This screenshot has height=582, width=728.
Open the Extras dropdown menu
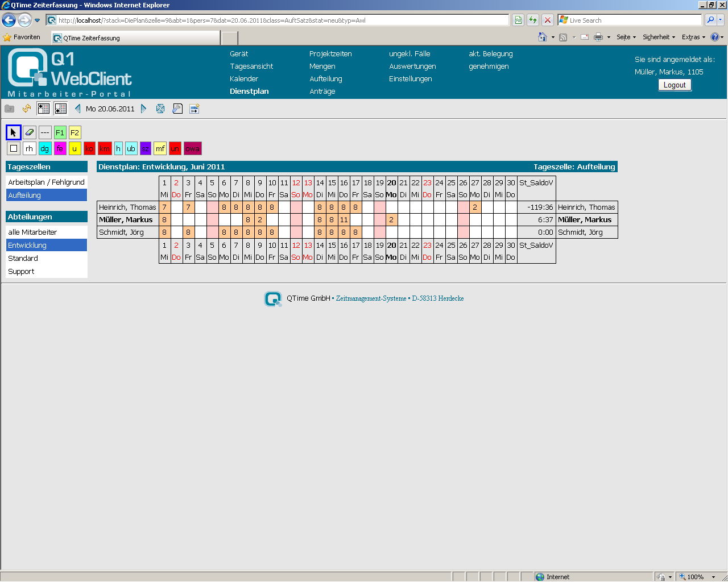(x=693, y=37)
